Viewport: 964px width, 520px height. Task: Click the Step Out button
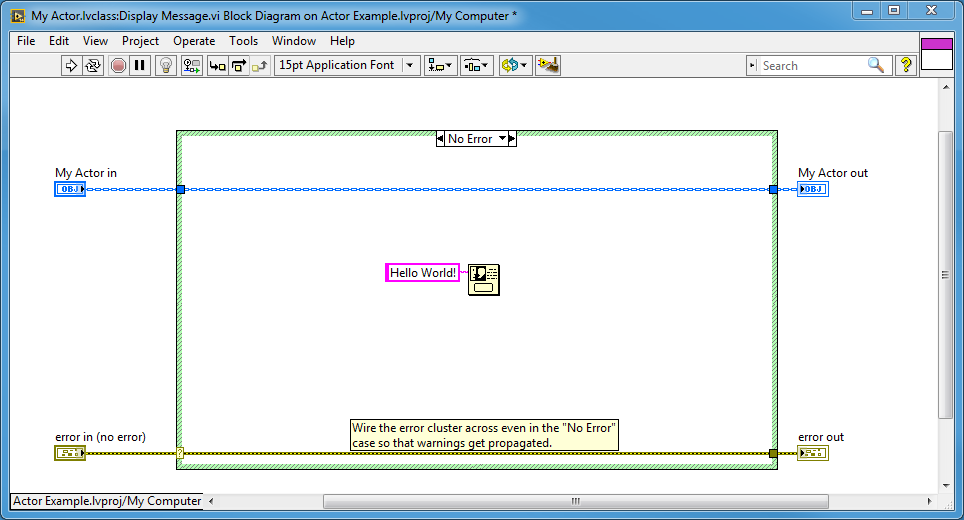pos(259,65)
